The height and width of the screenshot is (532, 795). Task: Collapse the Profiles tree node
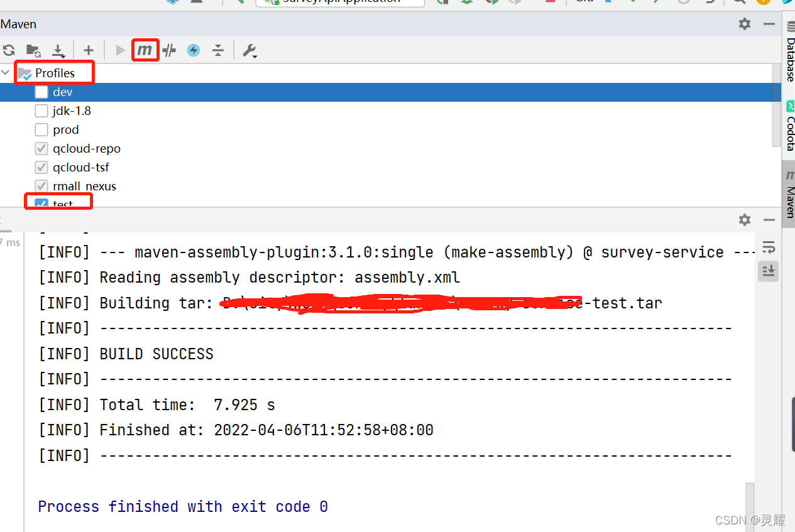coord(5,72)
